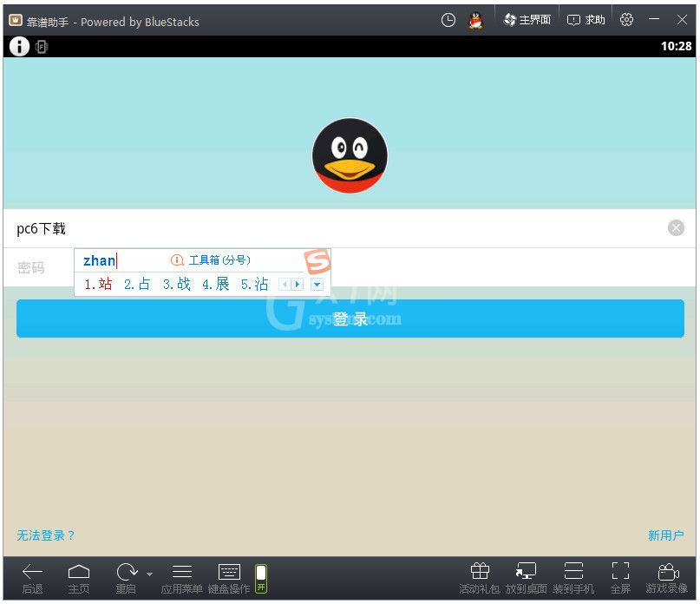Open 应用菜单 app menu
The height and width of the screenshot is (604, 700).
[x=181, y=579]
